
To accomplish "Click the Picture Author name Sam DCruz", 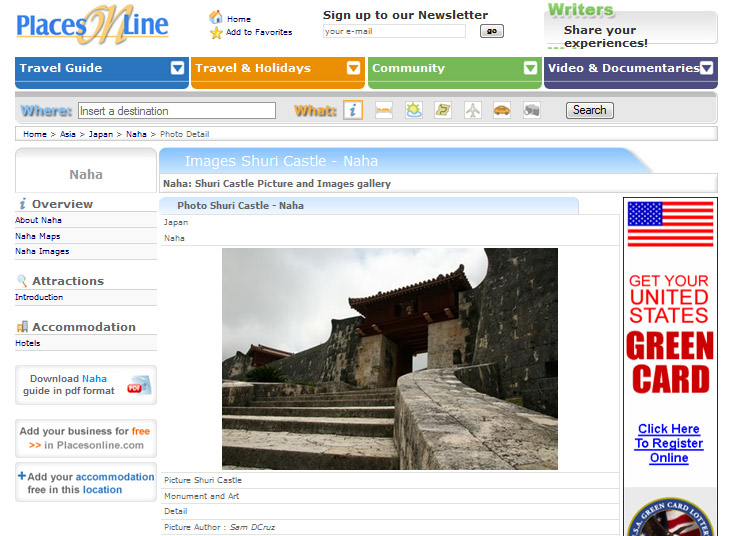I will pyautogui.click(x=253, y=528).
